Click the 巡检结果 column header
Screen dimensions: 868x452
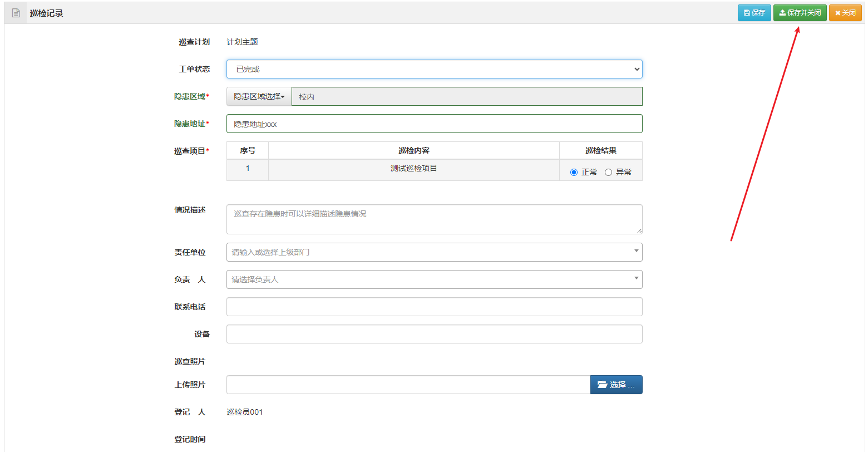click(601, 151)
